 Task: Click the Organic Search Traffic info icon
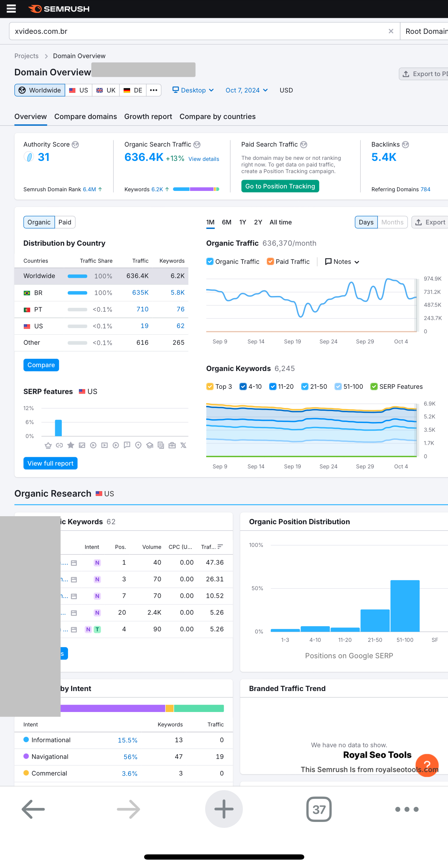pyautogui.click(x=197, y=144)
